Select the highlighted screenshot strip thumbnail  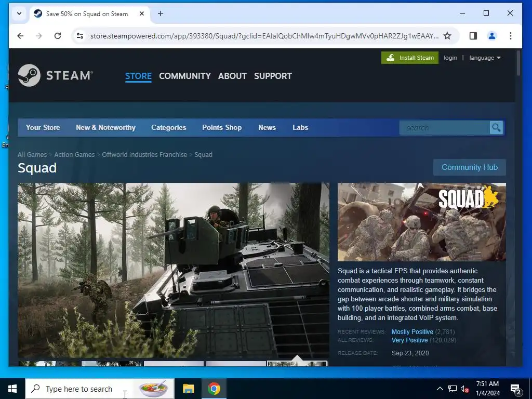point(297,364)
